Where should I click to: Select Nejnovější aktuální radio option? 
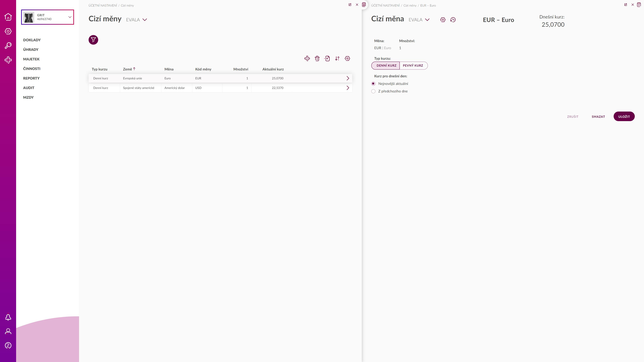tap(373, 84)
